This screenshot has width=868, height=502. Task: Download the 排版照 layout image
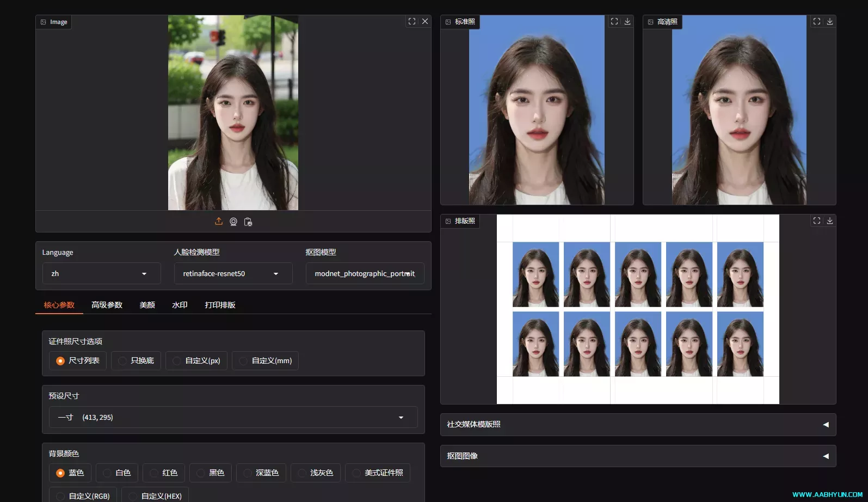[830, 221]
